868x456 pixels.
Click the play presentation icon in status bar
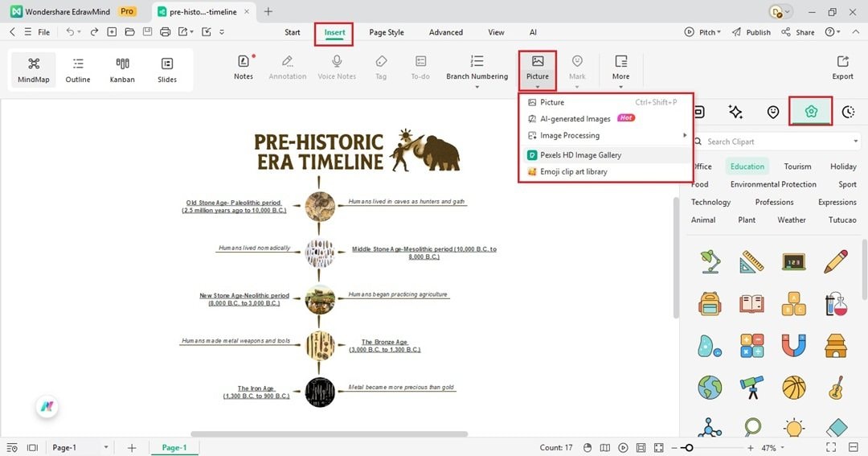[x=623, y=448]
